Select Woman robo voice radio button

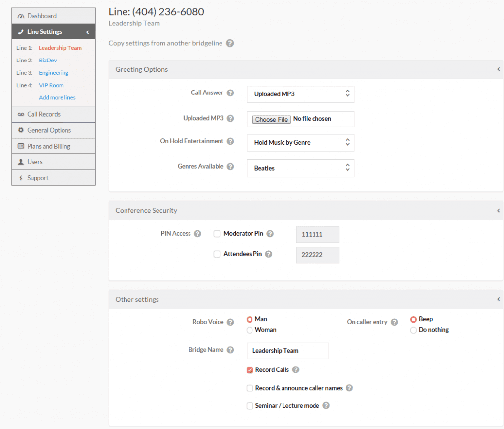[x=250, y=330]
